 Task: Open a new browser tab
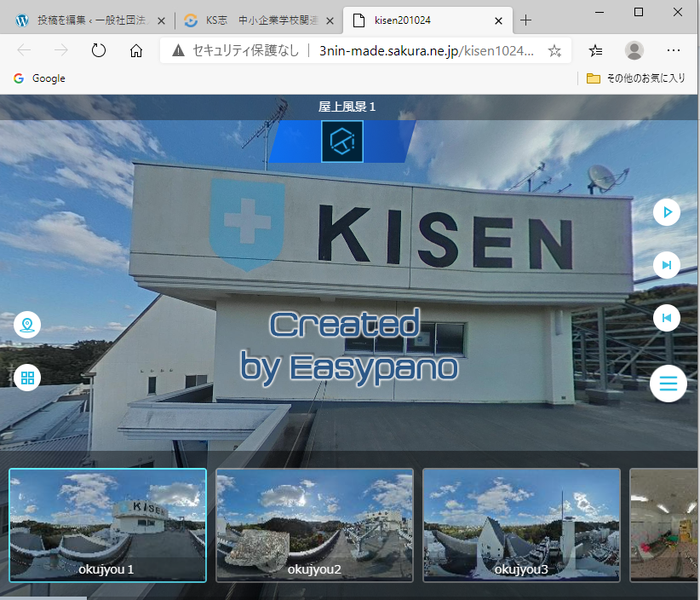point(526,20)
